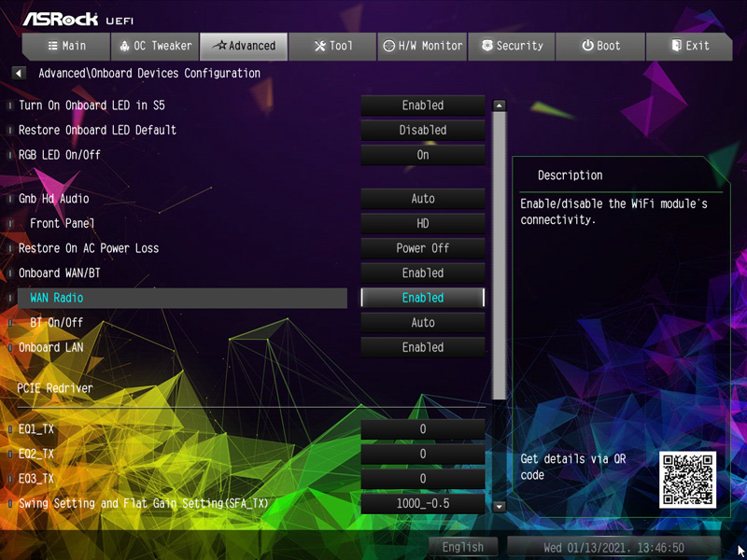Open Gnb Hd Audio Auto dropdown
The width and height of the screenshot is (747, 560).
[x=423, y=199]
